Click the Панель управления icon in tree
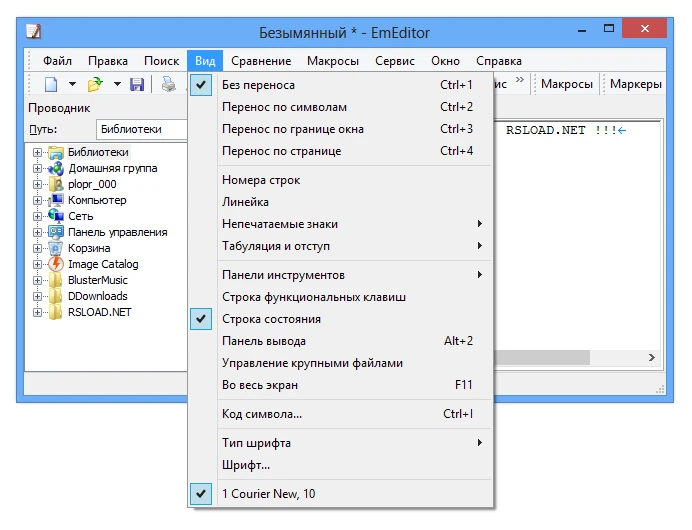692x530 pixels. click(x=56, y=232)
